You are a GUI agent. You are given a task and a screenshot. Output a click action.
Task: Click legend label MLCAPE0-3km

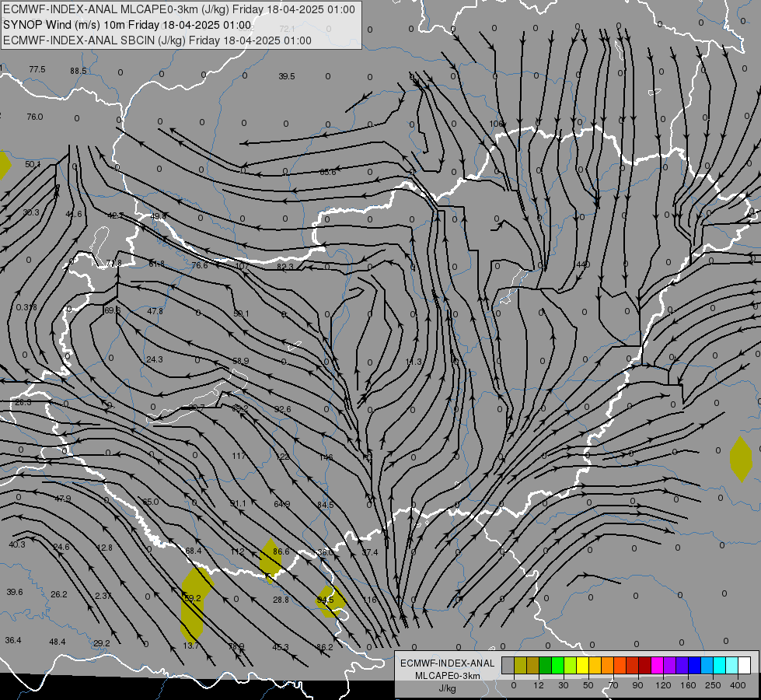tap(448, 676)
